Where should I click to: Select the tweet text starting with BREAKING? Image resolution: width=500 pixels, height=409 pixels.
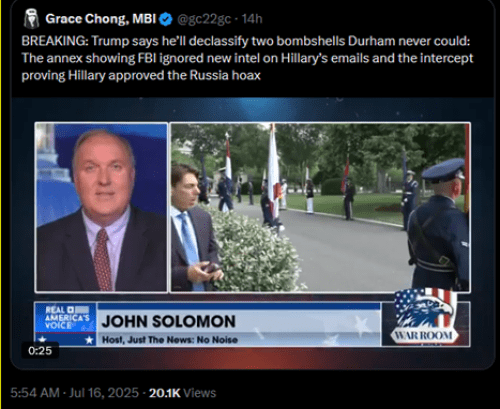click(x=247, y=58)
